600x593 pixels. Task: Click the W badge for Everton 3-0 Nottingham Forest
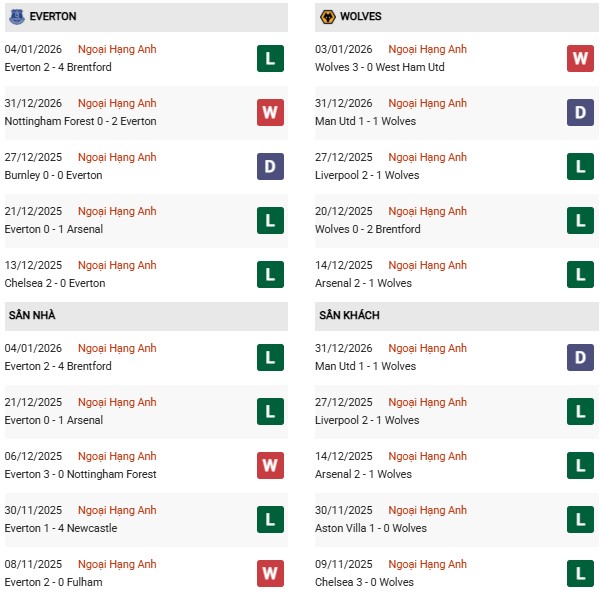(x=270, y=466)
